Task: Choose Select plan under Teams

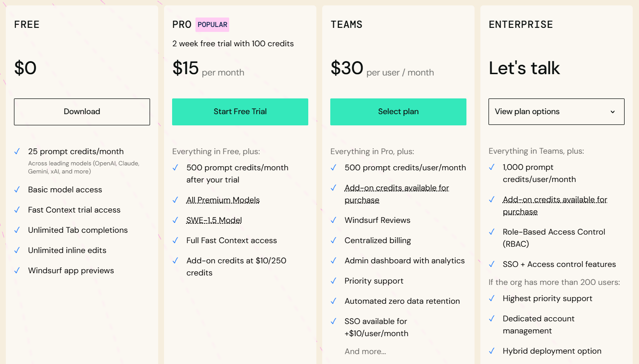Action: (x=398, y=111)
